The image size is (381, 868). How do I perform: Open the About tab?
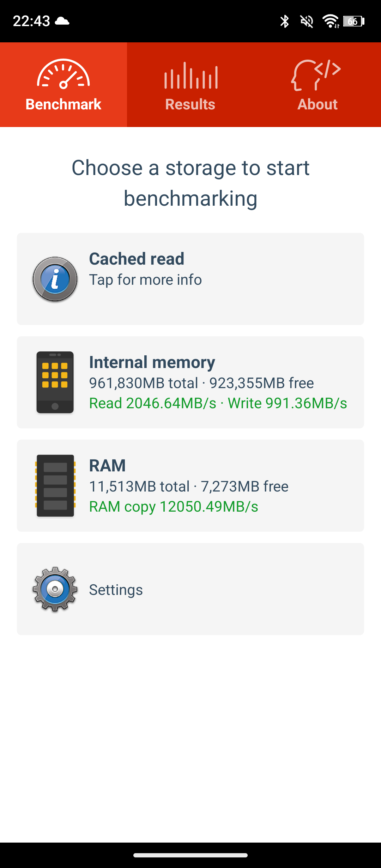pyautogui.click(x=317, y=85)
